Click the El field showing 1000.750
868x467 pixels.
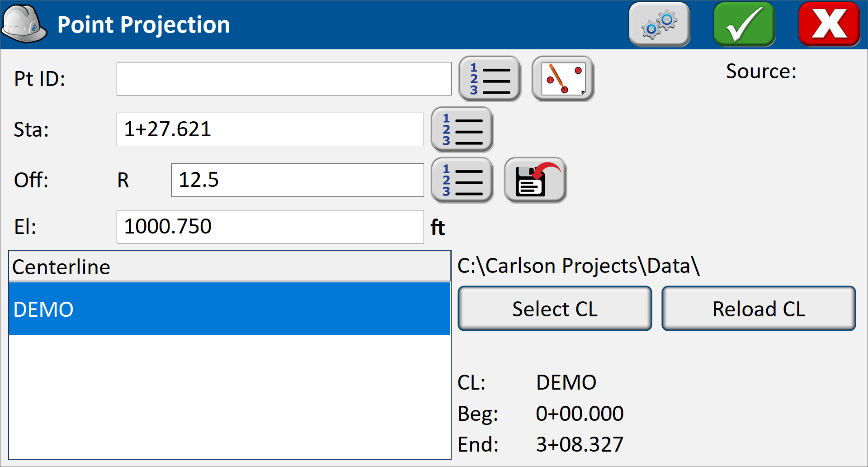[270, 227]
